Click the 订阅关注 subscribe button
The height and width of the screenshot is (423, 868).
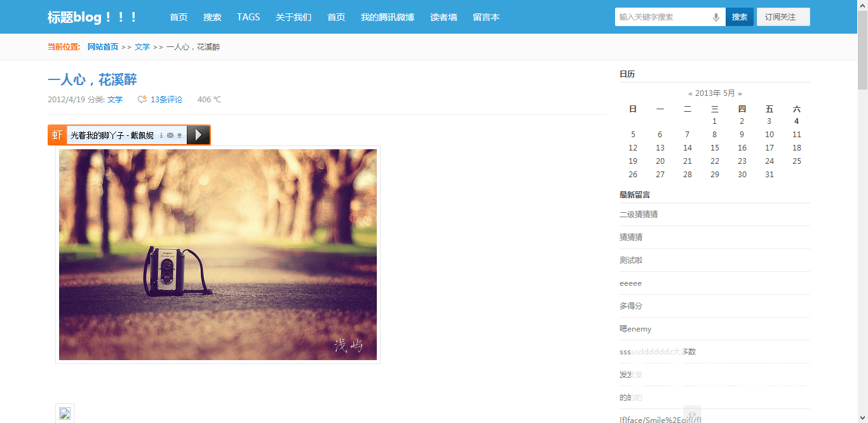click(783, 17)
